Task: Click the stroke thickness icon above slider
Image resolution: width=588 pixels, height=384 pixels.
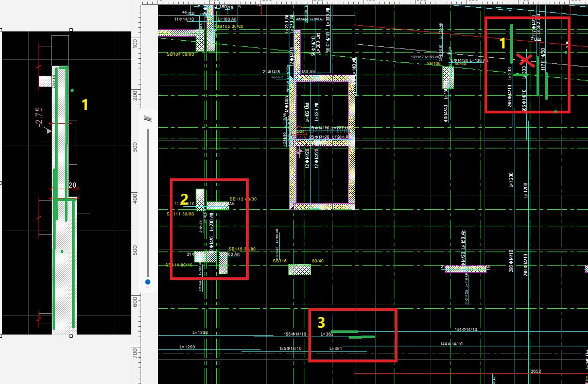Action: pyautogui.click(x=148, y=119)
